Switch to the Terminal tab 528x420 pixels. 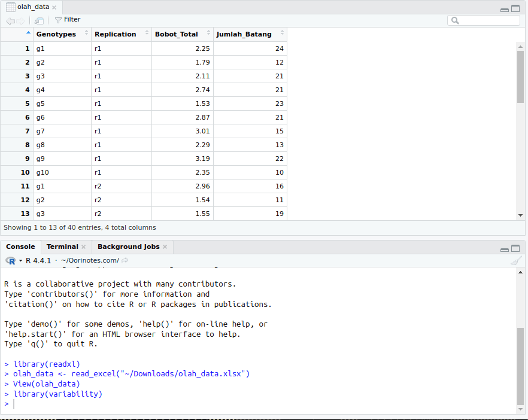point(62,246)
